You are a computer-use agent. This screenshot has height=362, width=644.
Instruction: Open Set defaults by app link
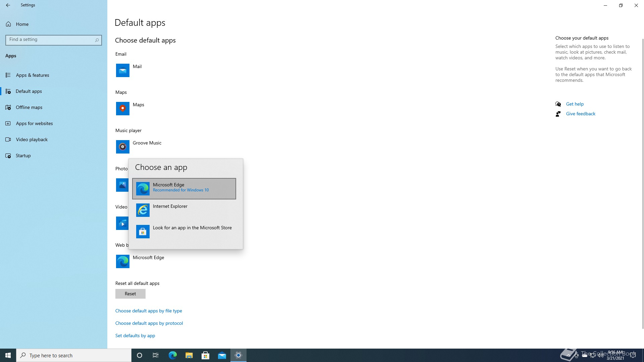tap(135, 336)
